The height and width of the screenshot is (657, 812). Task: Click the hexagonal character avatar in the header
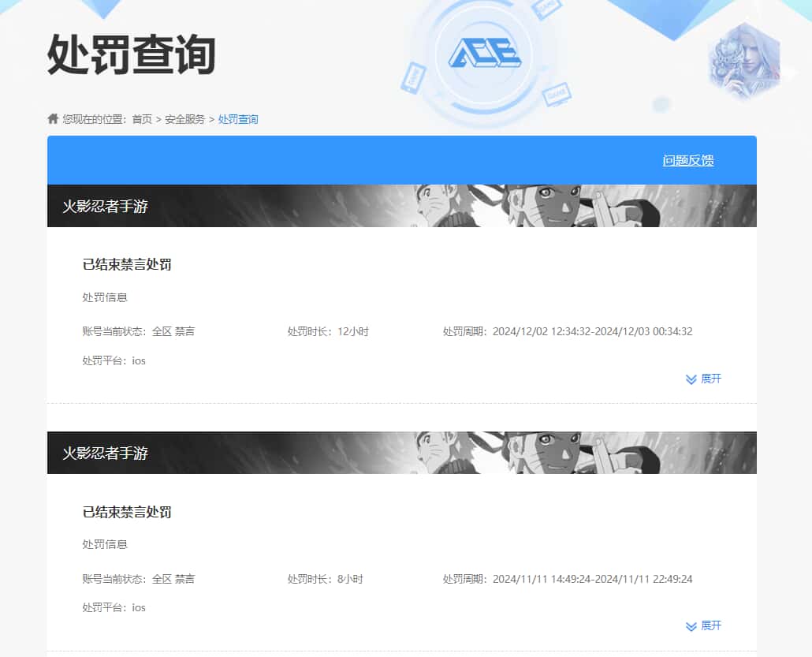point(744,62)
